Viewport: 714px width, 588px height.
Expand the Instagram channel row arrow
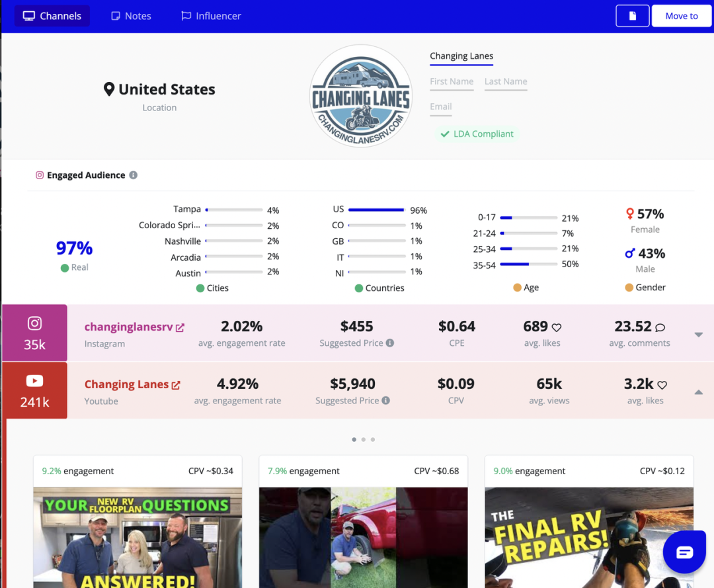pyautogui.click(x=699, y=335)
